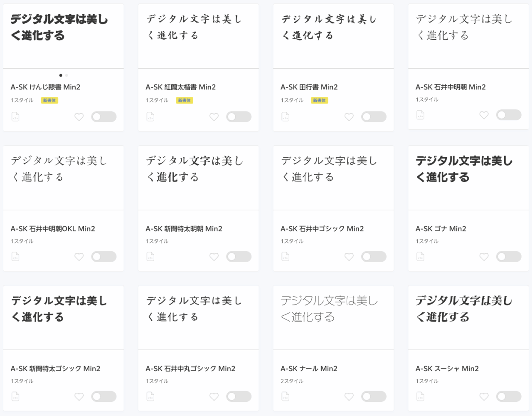Open A-SK ナール Min2 font family link
Image resolution: width=532 pixels, height=416 pixels.
coord(309,369)
